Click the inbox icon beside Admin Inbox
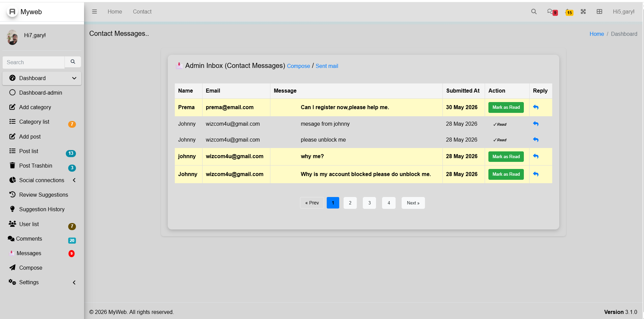 coord(179,66)
